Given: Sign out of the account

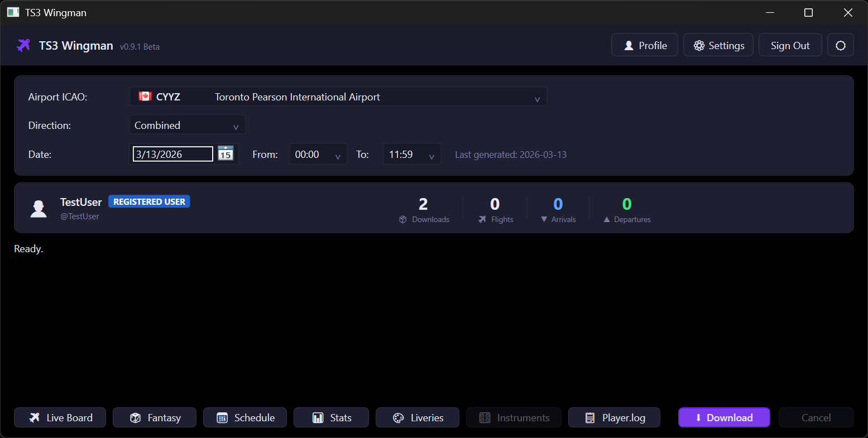Looking at the screenshot, I should click(790, 45).
